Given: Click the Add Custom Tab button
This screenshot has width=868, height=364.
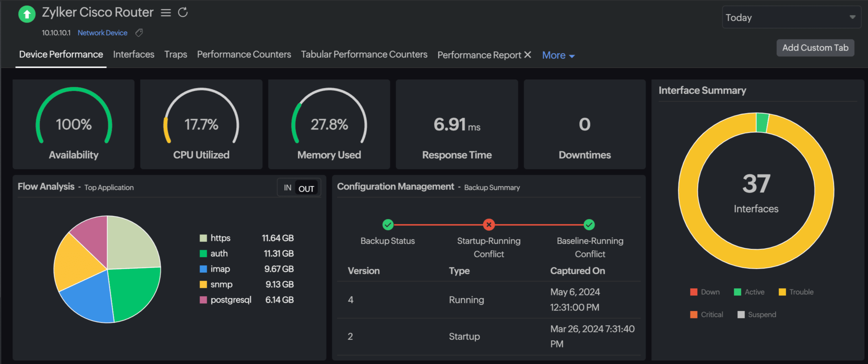Looking at the screenshot, I should click(x=815, y=48).
